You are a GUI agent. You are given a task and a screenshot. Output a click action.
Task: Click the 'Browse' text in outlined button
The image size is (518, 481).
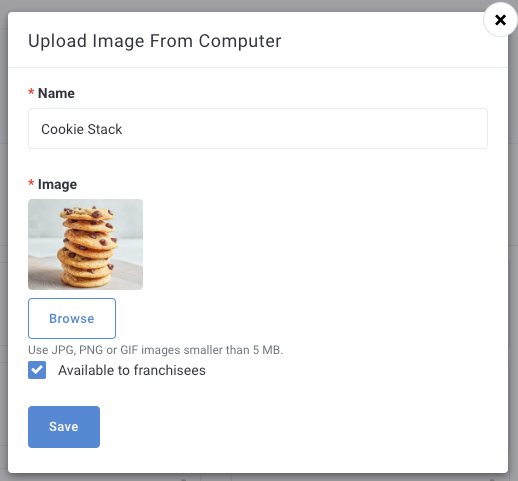pyautogui.click(x=72, y=319)
